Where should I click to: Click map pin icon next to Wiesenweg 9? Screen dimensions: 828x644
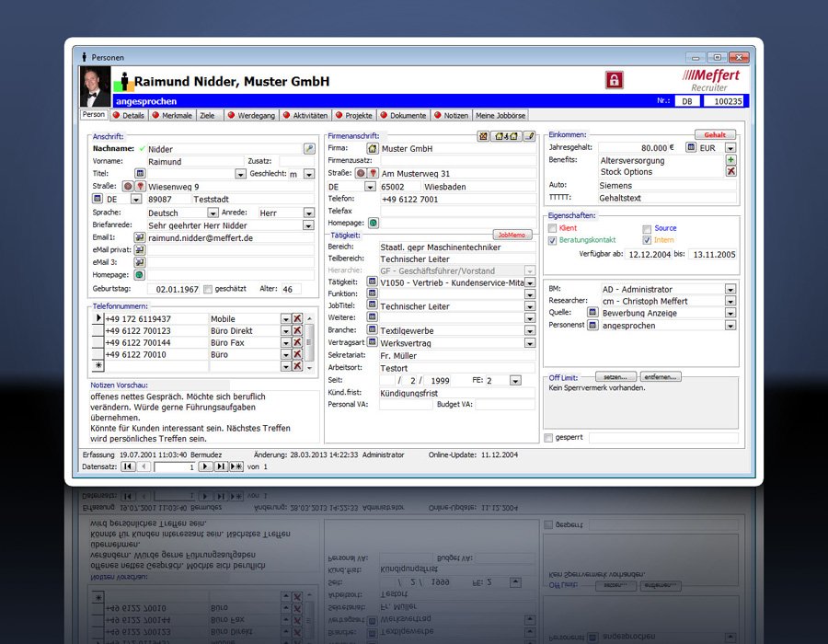pyautogui.click(x=140, y=187)
